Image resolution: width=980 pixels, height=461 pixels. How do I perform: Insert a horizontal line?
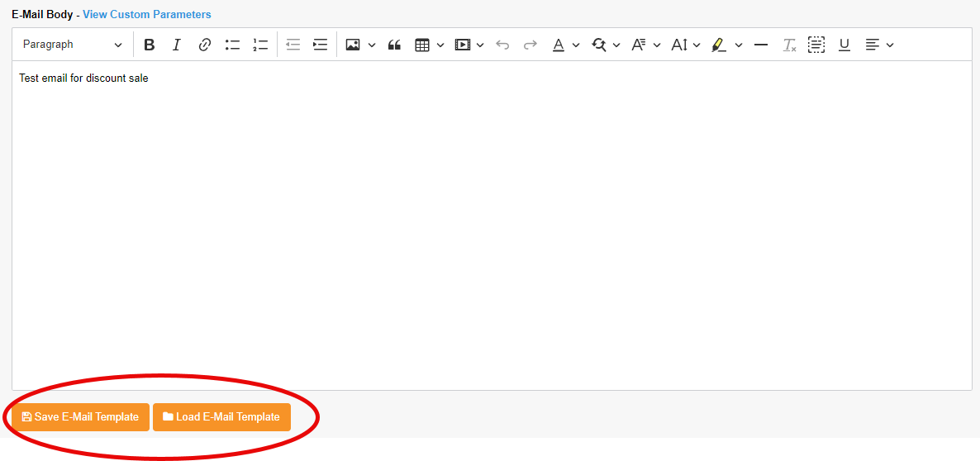pyautogui.click(x=761, y=45)
